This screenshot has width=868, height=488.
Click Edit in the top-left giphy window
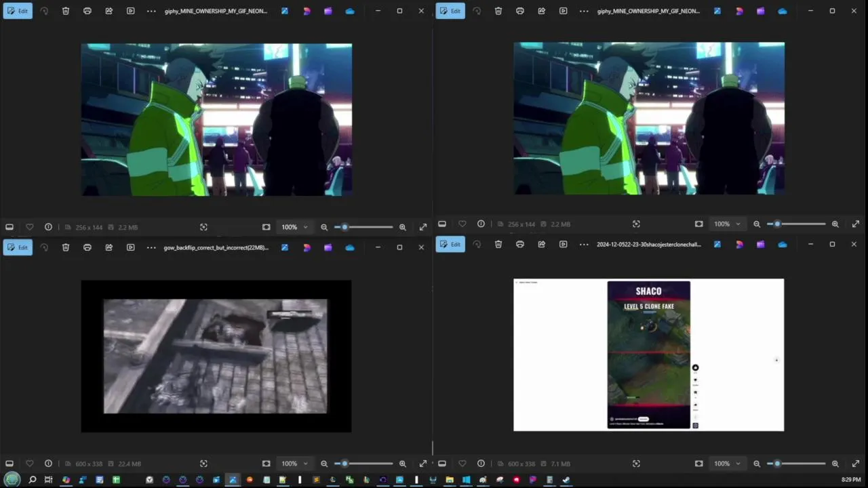tap(18, 11)
